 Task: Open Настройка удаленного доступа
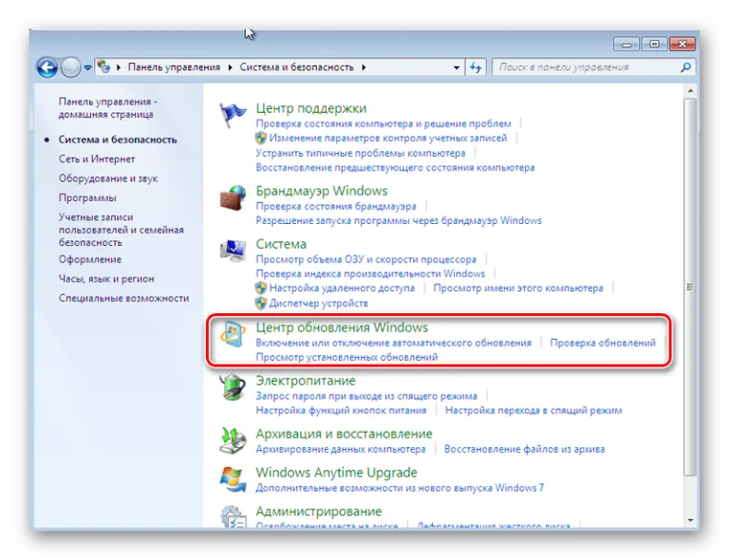pyautogui.click(x=342, y=289)
